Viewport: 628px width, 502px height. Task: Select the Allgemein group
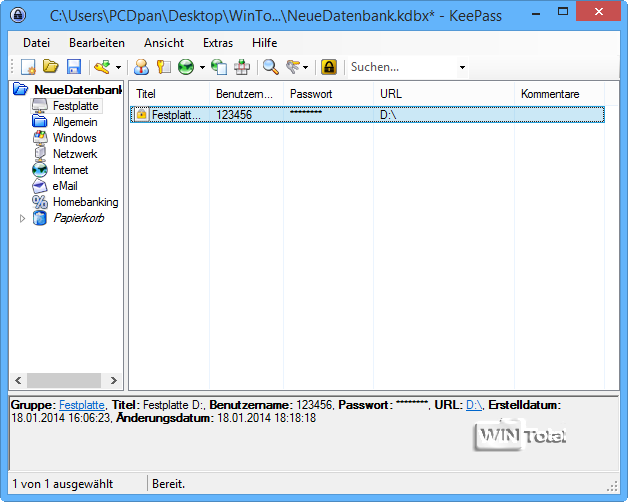point(75,122)
